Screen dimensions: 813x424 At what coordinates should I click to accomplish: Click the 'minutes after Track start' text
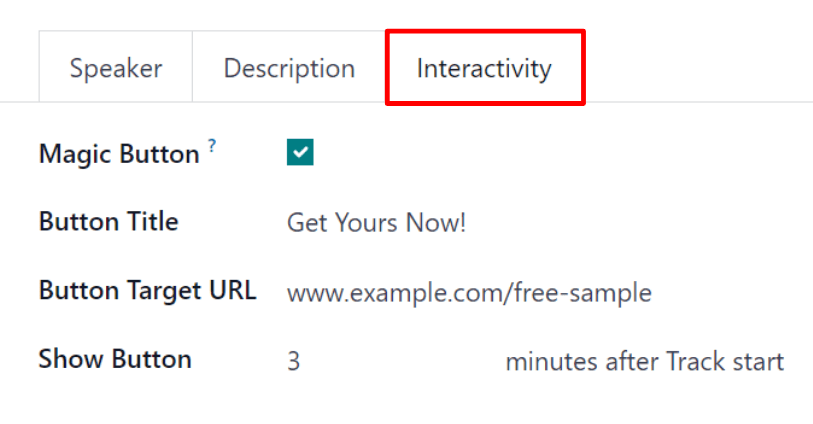click(644, 361)
